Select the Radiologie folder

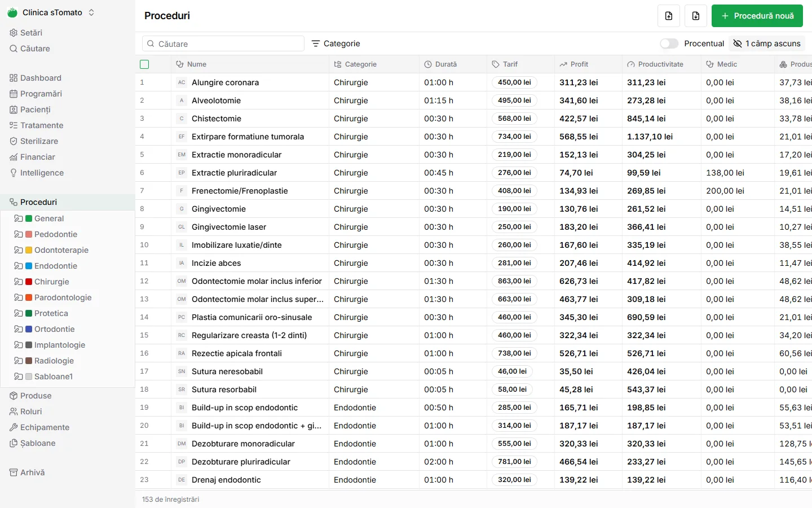[x=54, y=361]
